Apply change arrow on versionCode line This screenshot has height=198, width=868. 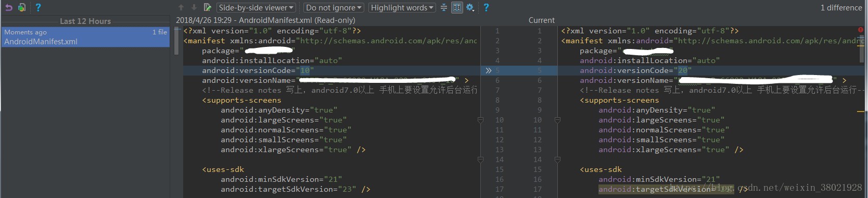(488, 70)
